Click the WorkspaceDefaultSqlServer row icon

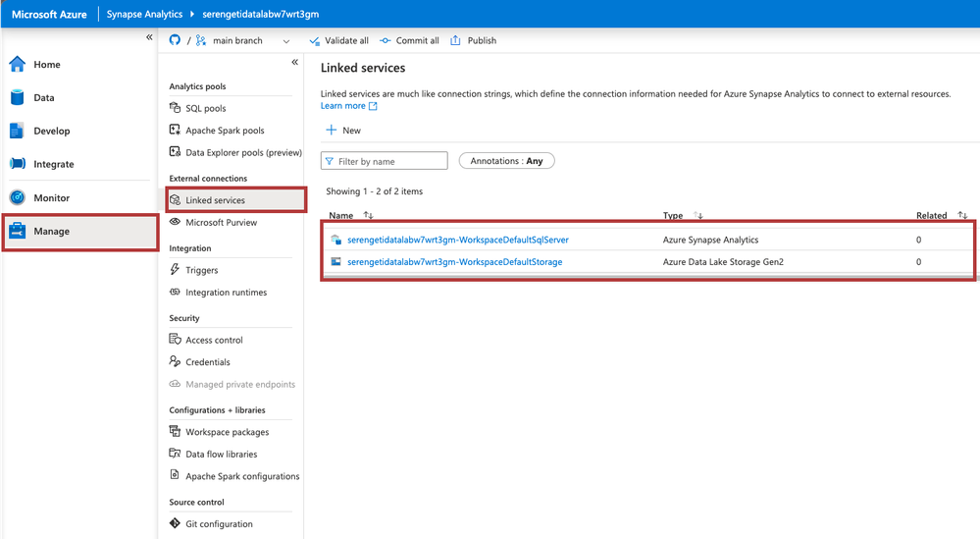[x=335, y=240]
